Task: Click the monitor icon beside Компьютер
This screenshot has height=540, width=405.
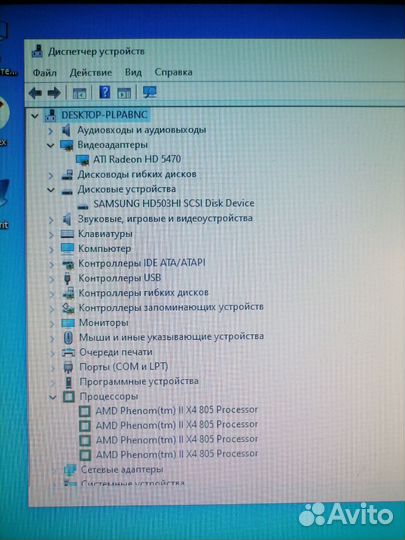Action: point(67,248)
